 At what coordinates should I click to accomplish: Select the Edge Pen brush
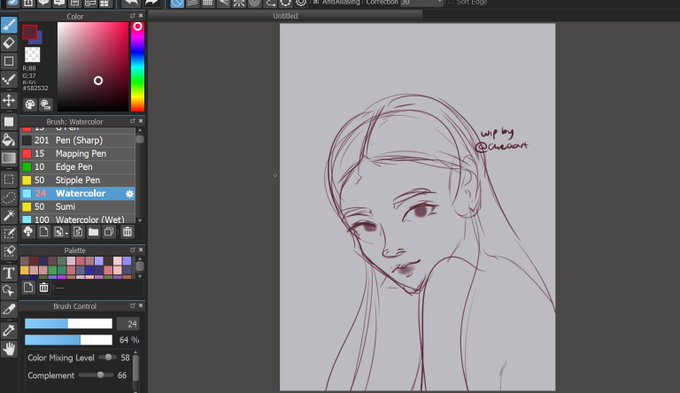pos(78,167)
